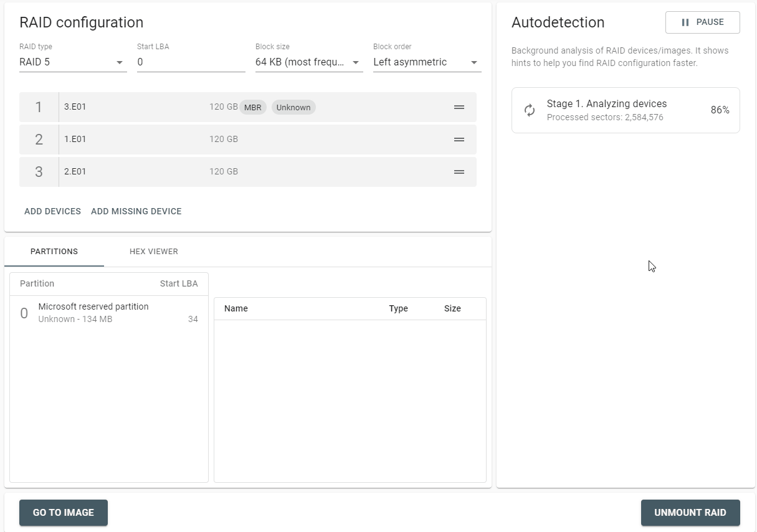The width and height of the screenshot is (757, 532).
Task: Unmount the RAID
Action: [690, 513]
